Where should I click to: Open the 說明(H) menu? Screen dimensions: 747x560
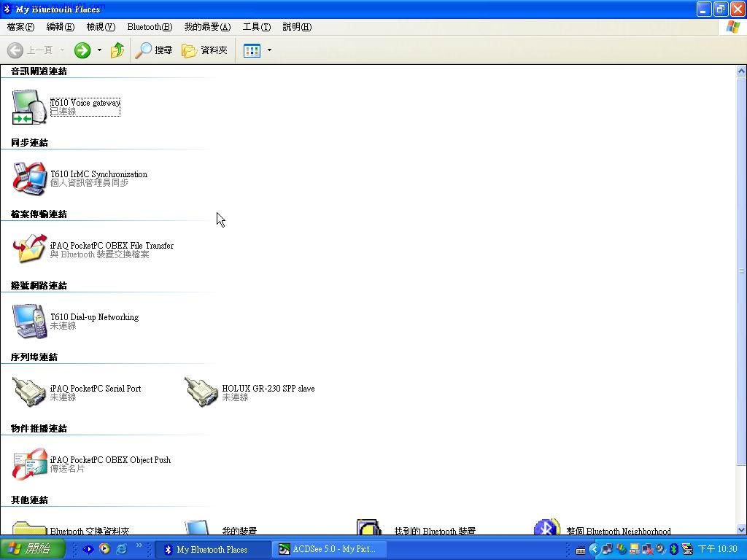(x=298, y=27)
